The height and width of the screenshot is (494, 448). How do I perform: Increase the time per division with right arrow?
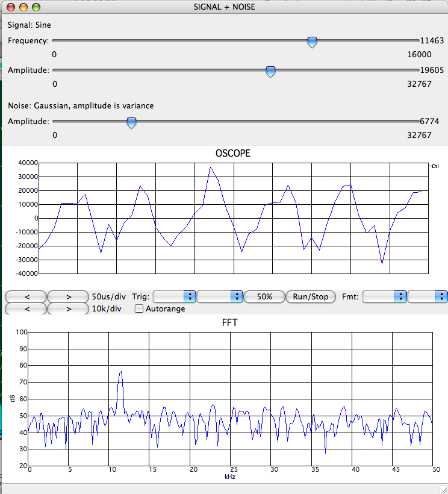[x=68, y=296]
